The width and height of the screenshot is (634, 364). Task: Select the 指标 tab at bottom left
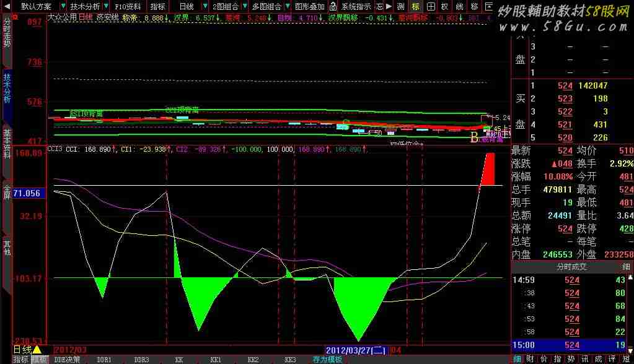(x=21, y=359)
